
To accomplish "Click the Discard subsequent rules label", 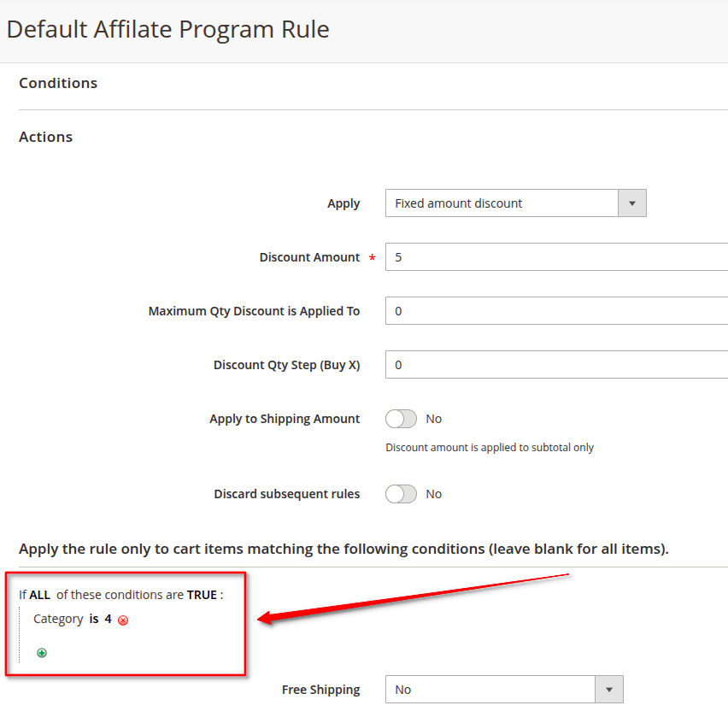I will [287, 494].
